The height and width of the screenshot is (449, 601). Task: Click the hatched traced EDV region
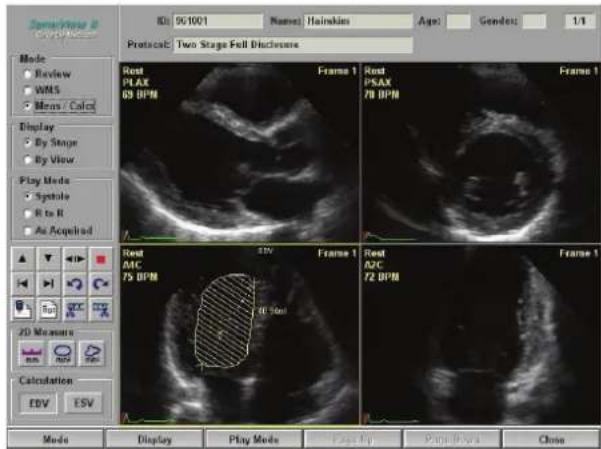click(225, 321)
